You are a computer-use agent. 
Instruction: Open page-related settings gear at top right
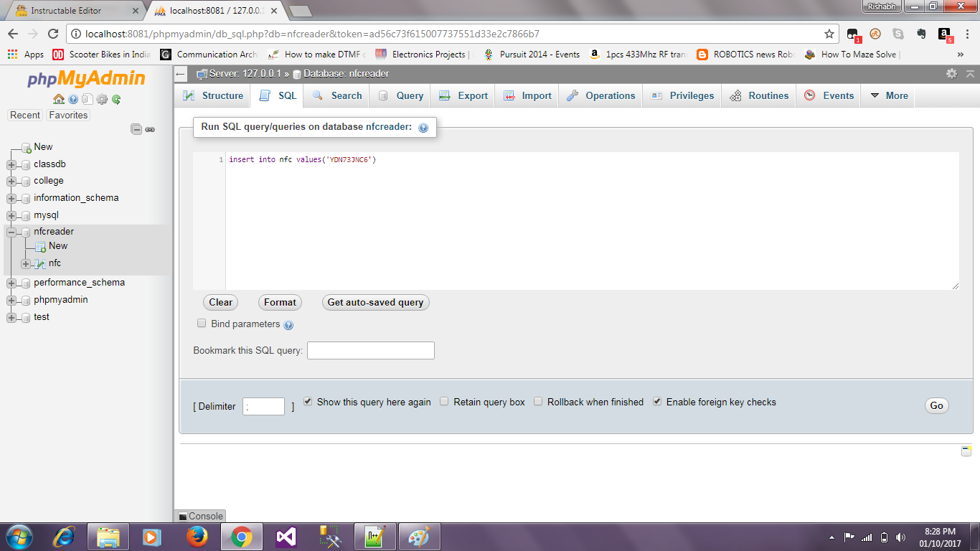click(951, 74)
